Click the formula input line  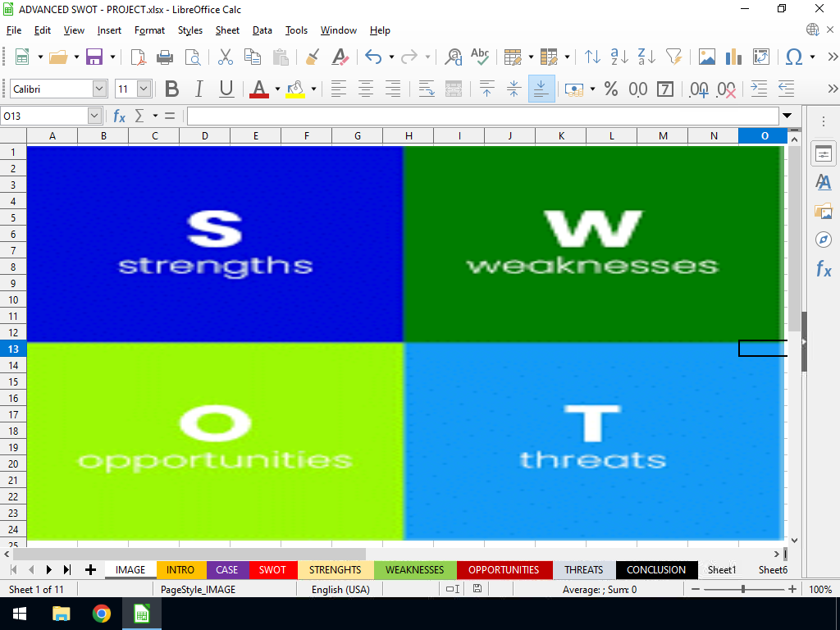[x=482, y=116]
